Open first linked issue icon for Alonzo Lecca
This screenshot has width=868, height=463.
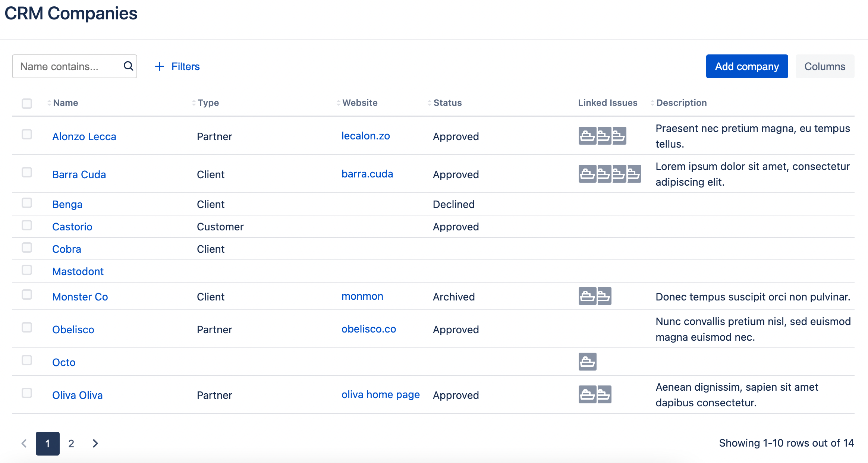[587, 136]
